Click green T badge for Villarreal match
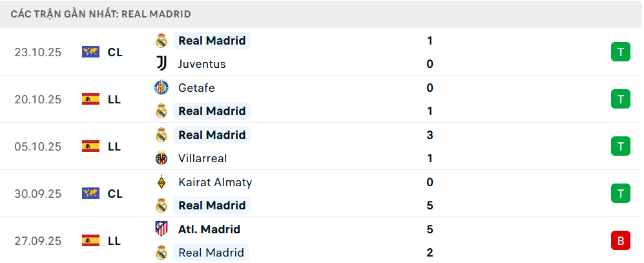The height and width of the screenshot is (263, 644). (x=620, y=147)
